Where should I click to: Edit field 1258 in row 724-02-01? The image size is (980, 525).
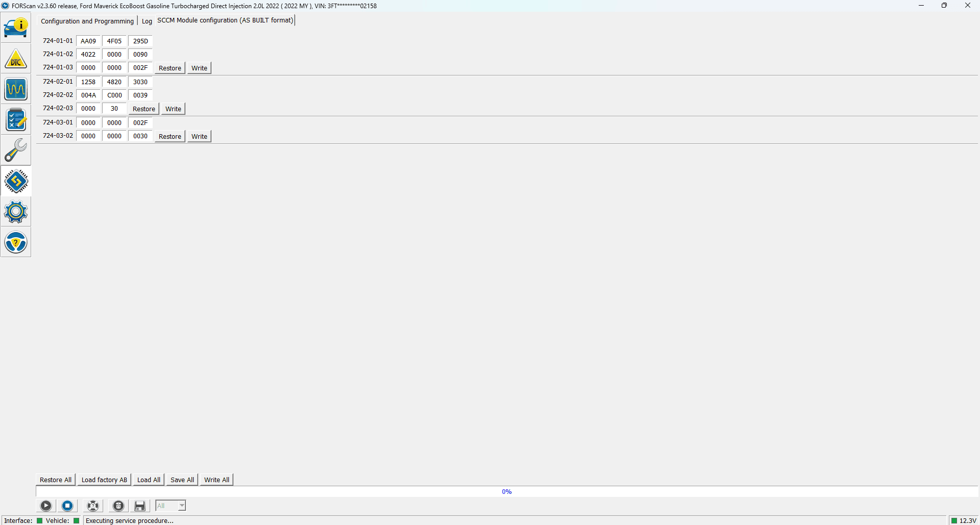pos(88,82)
